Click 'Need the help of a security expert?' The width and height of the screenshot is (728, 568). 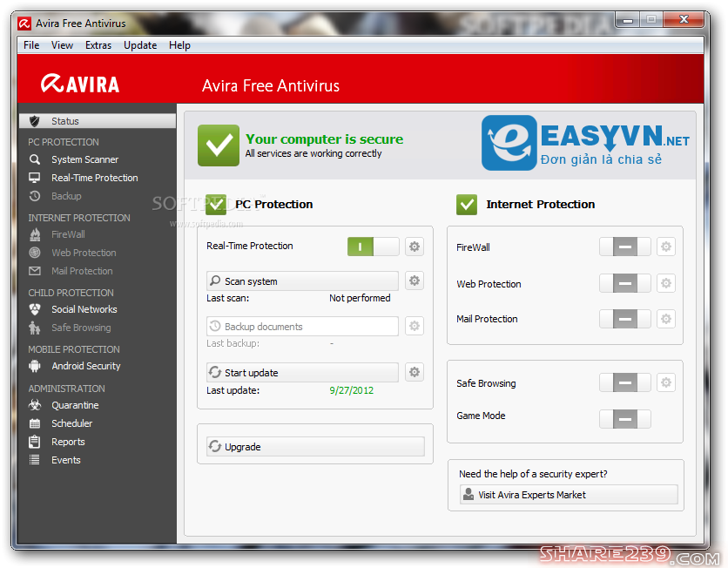point(533,474)
